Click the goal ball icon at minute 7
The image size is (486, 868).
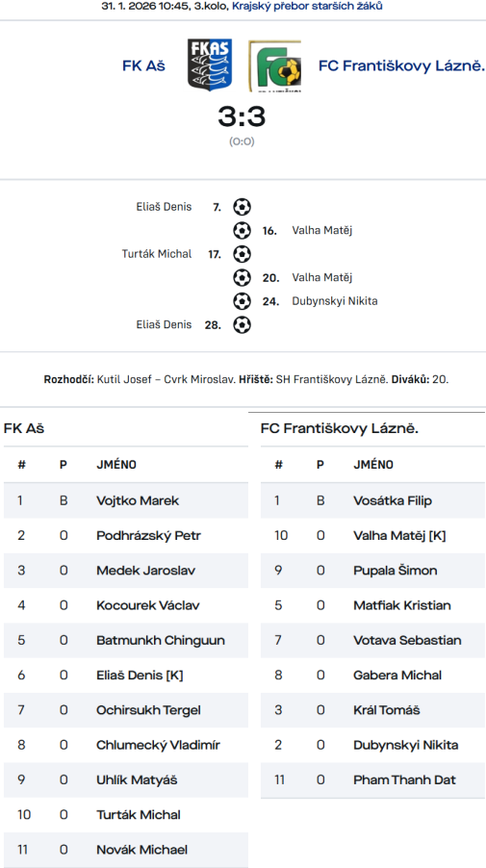(x=242, y=207)
